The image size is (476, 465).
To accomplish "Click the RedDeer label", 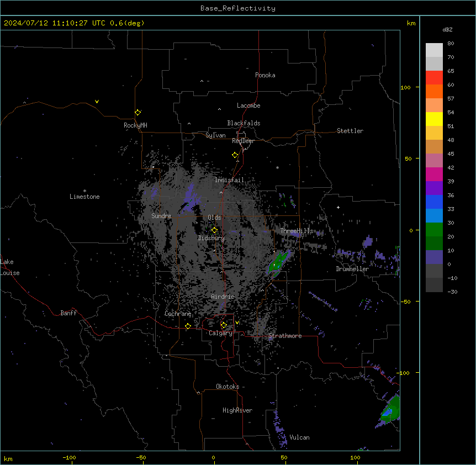I will point(243,141).
